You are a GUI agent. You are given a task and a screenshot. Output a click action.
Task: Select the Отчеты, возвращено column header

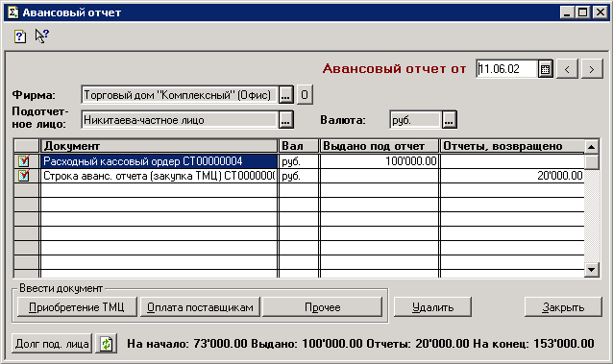click(x=512, y=146)
